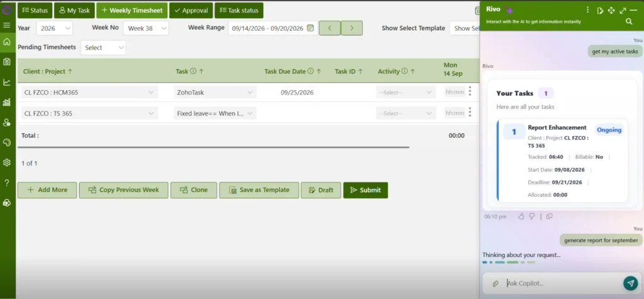Start a new chat in Rivo
Screen dimensions: 644x299
click(600, 11)
